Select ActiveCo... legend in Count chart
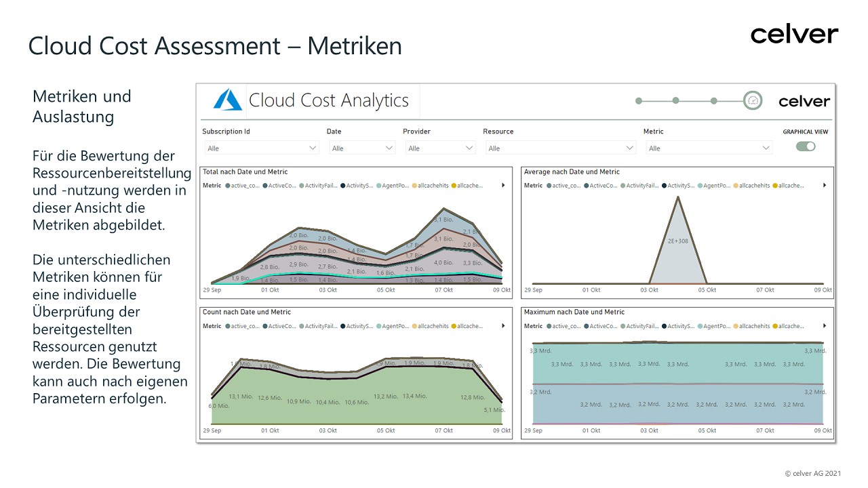 [279, 327]
